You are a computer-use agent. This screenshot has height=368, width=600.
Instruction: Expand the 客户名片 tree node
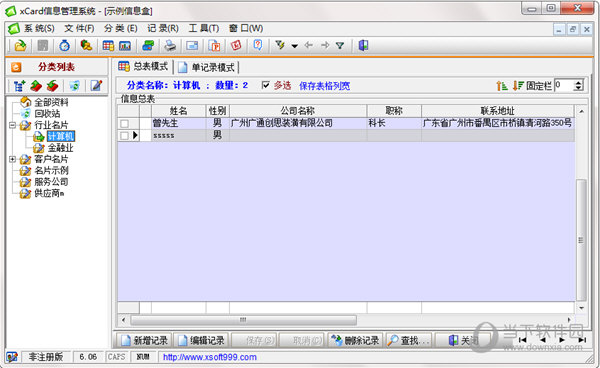(13, 159)
